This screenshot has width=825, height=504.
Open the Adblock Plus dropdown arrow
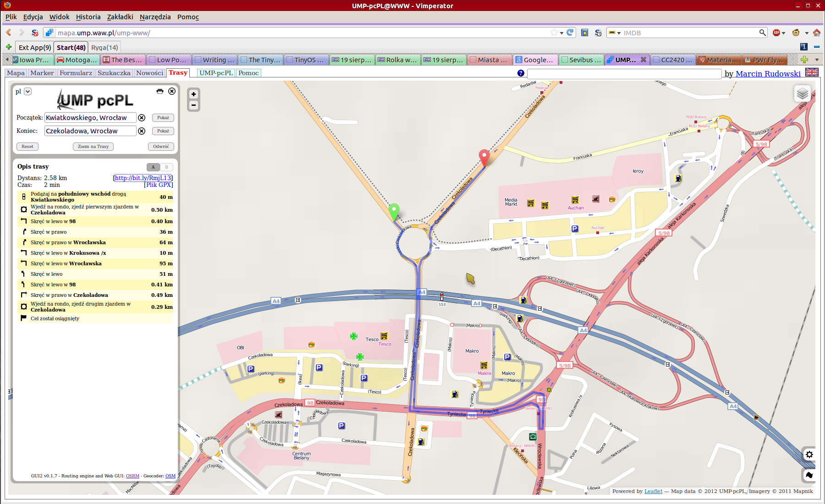784,33
